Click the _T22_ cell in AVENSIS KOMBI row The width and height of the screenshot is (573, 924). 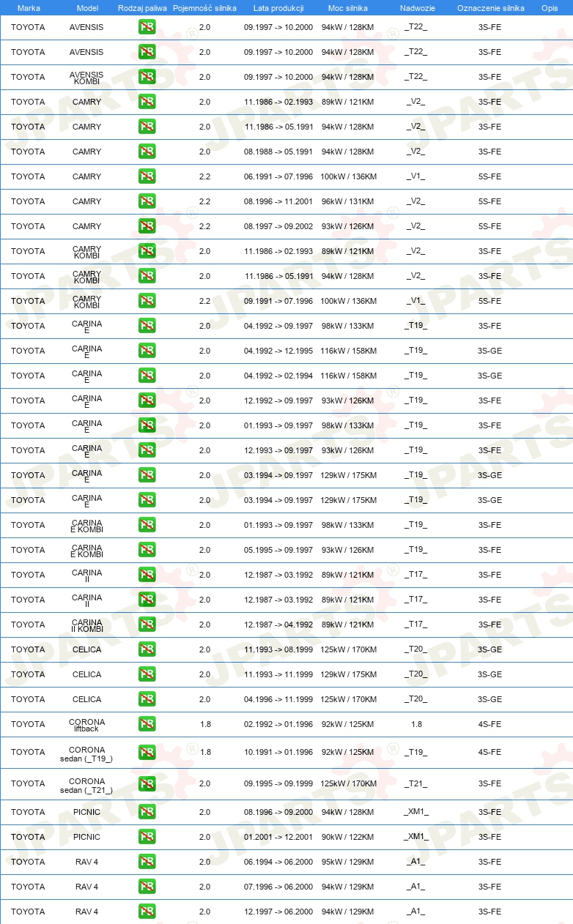[416, 77]
